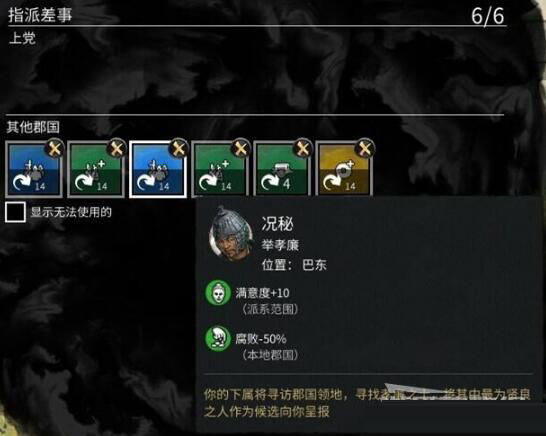Viewport: 546px width, 436px height.
Task: Choose the yellow assignment tile
Action: 344,169
